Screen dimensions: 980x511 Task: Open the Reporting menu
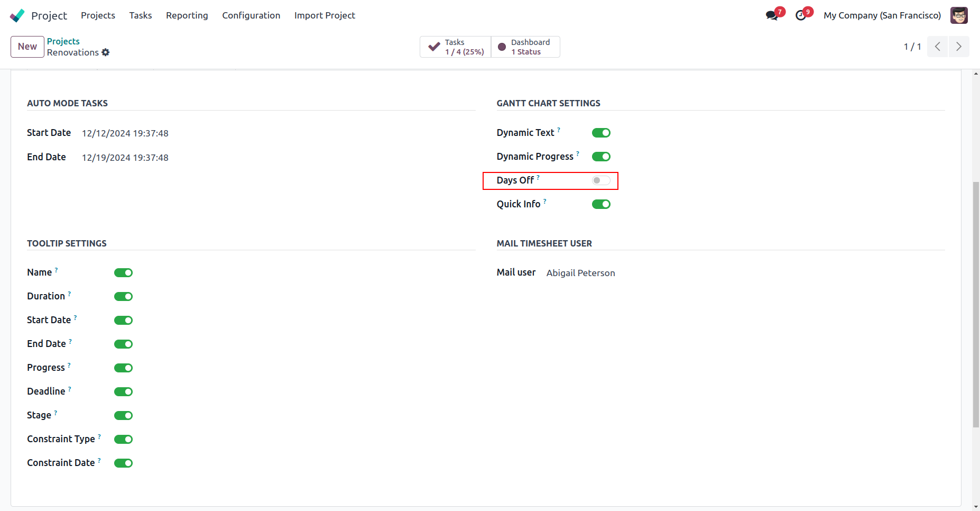(x=187, y=15)
